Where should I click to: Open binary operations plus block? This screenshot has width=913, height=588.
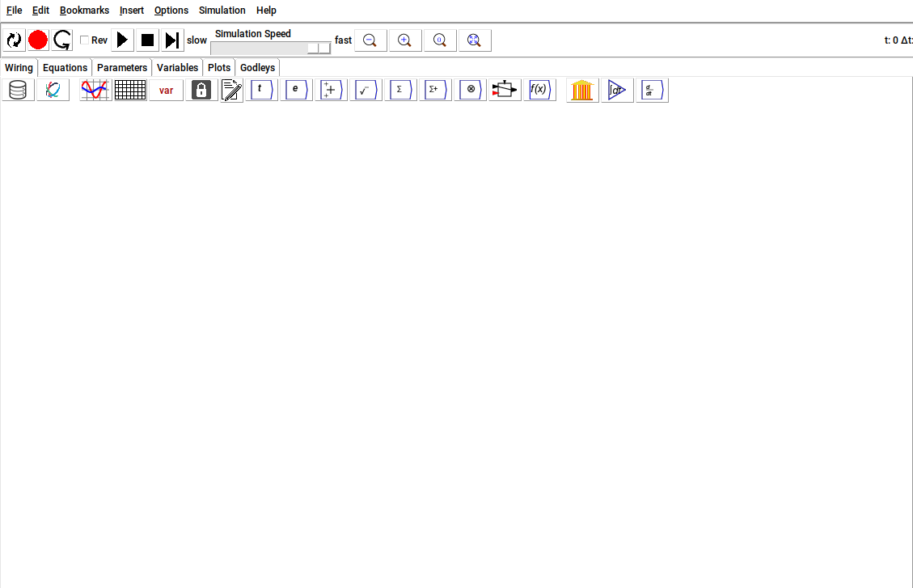(x=331, y=91)
